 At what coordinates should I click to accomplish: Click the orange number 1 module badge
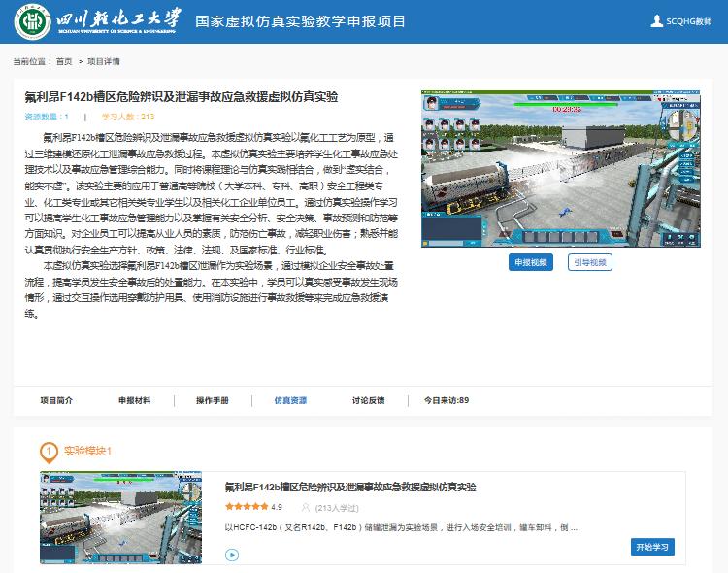pos(49,451)
